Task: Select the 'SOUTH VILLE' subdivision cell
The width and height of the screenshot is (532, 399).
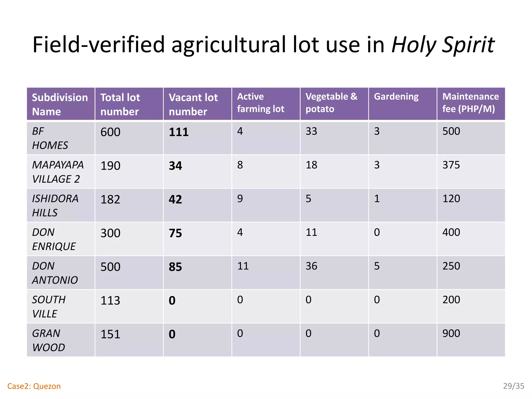Action: coord(49,307)
